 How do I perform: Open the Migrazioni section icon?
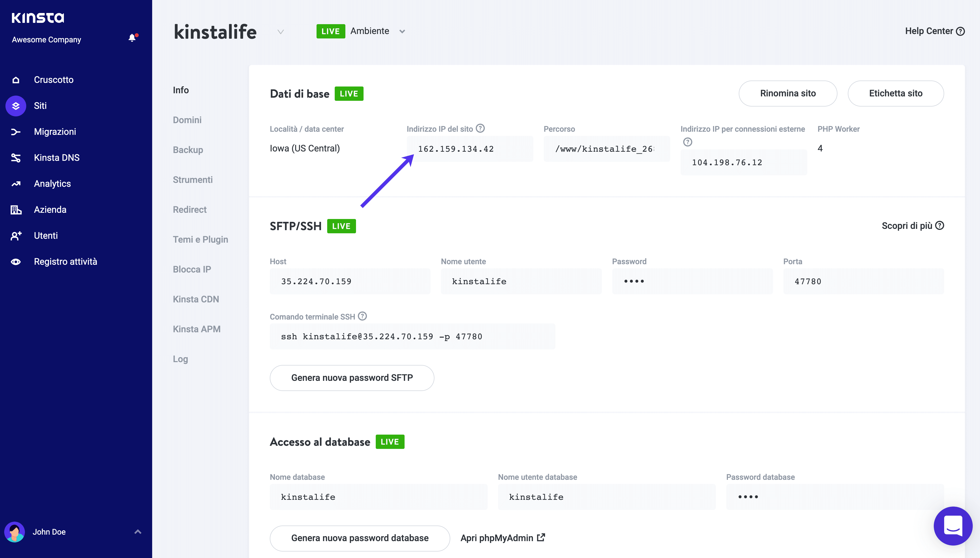point(16,131)
